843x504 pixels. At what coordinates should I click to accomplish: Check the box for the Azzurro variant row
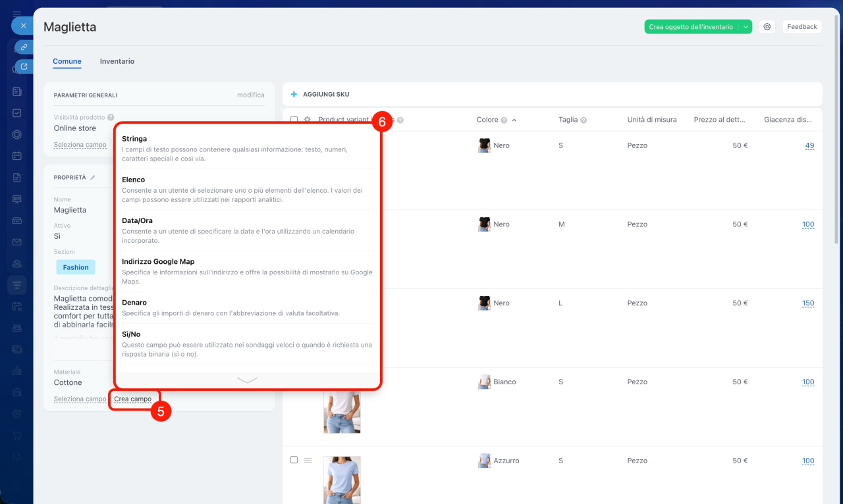click(294, 460)
